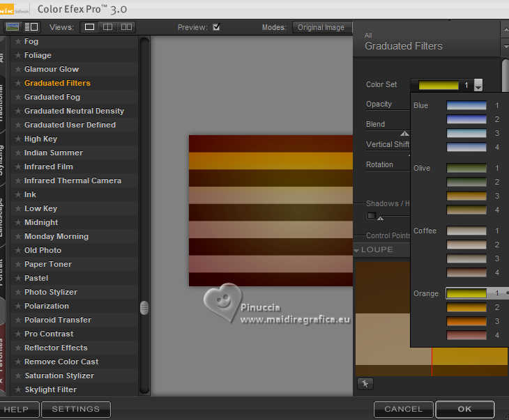Switch to thumbnail filter list mode icon
Viewport: 509px width, 420px height.
coord(13,27)
